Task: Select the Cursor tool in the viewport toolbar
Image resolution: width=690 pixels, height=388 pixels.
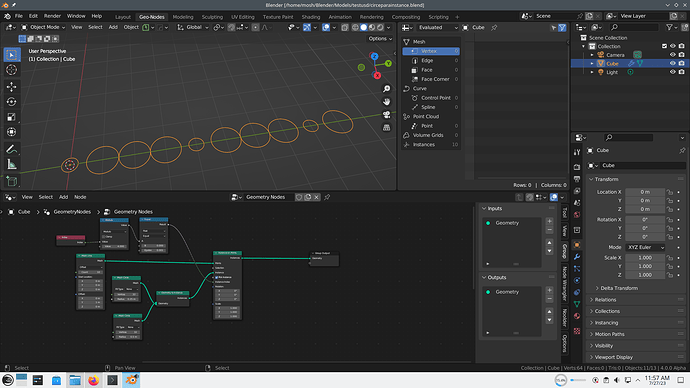Action: 11,70
